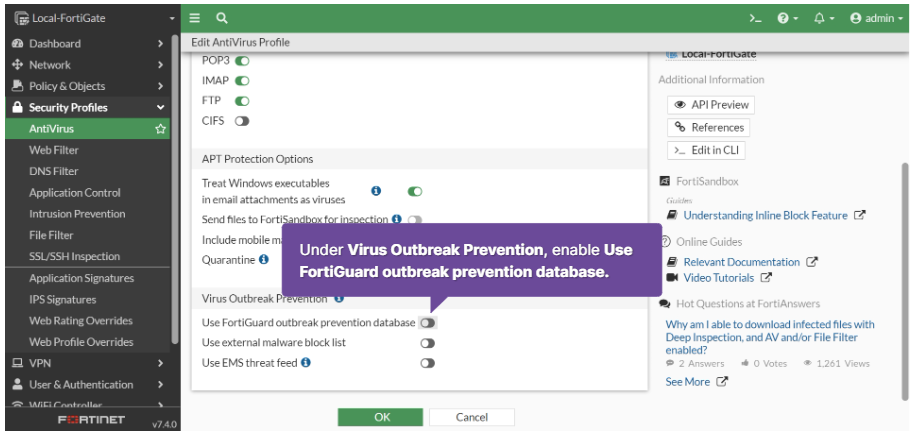The width and height of the screenshot is (915, 439).
Task: Expand the User & Authentication chevron
Action: coord(160,384)
